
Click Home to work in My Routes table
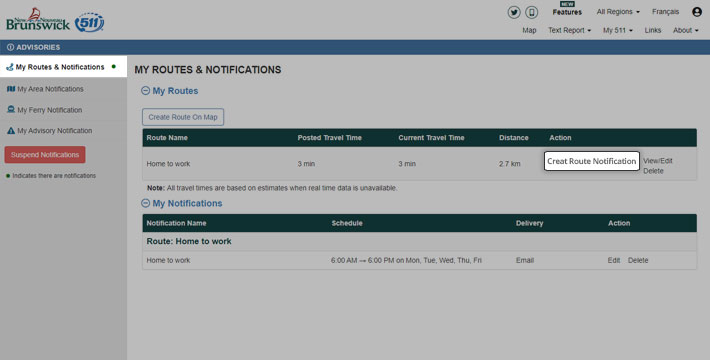[x=168, y=164]
